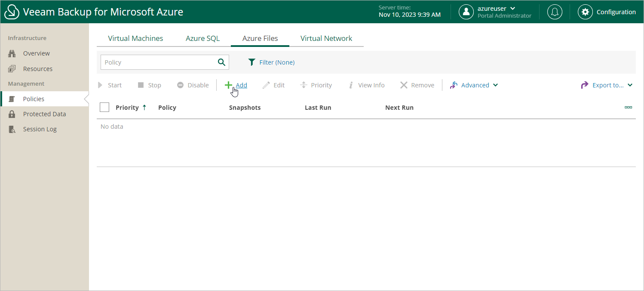Click the Stop square icon
This screenshot has width=644, height=291.
pyautogui.click(x=141, y=85)
